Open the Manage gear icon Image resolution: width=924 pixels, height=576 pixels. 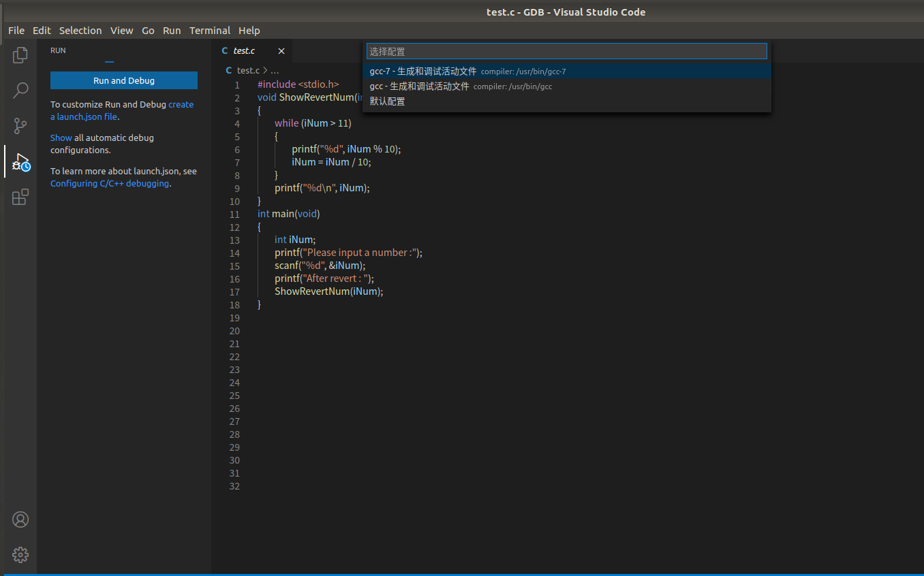click(x=20, y=554)
